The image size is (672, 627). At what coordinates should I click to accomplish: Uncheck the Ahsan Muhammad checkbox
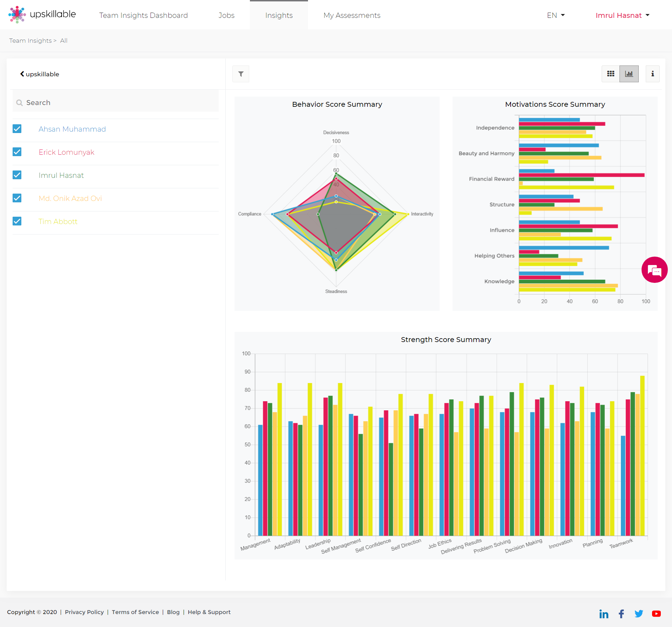tap(17, 129)
